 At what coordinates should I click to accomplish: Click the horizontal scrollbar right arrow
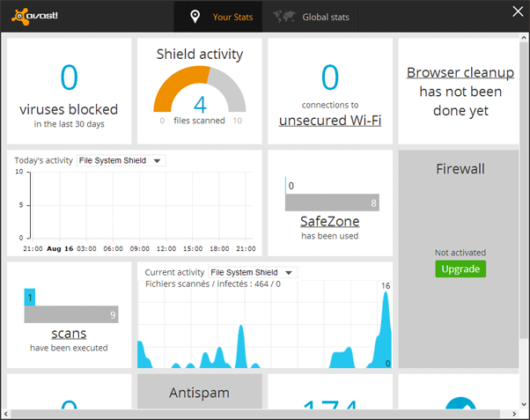[514, 414]
